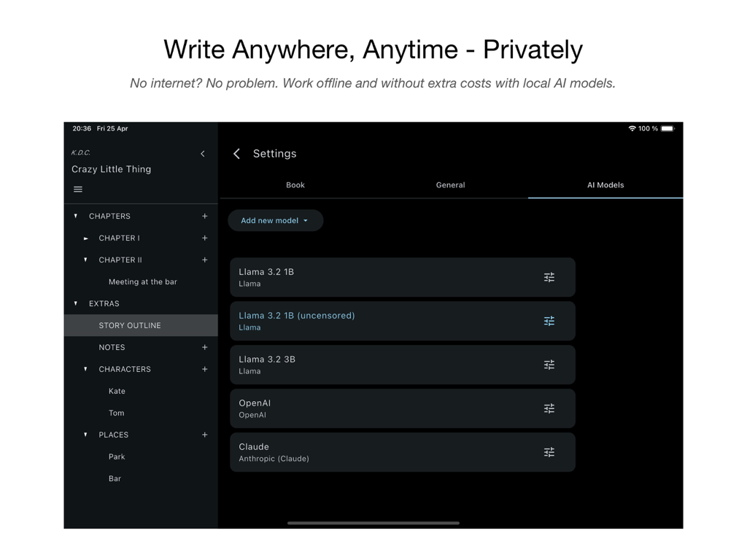Expand CHAPTER I in the sidebar

(x=86, y=238)
